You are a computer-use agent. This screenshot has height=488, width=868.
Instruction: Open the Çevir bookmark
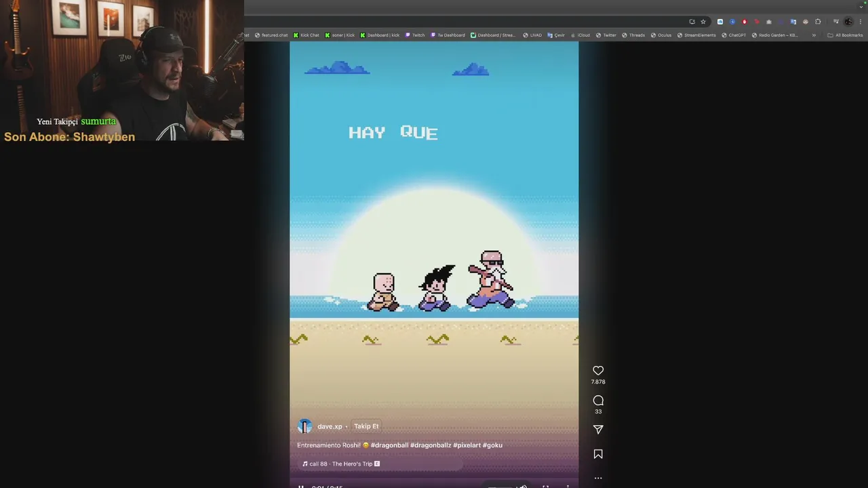click(556, 35)
